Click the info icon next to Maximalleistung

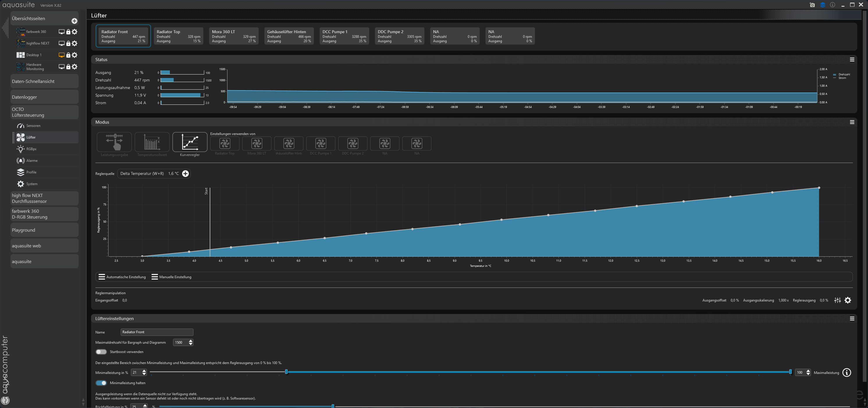pyautogui.click(x=846, y=372)
